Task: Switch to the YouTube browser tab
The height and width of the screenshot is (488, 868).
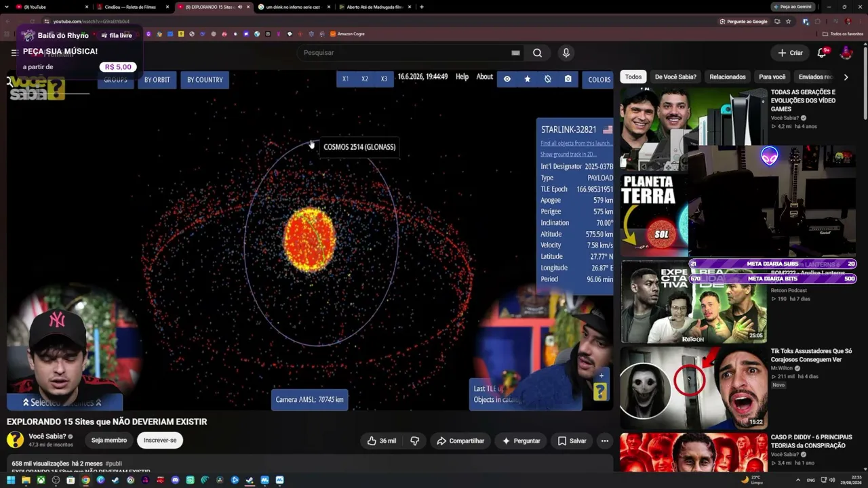Action: point(51,7)
